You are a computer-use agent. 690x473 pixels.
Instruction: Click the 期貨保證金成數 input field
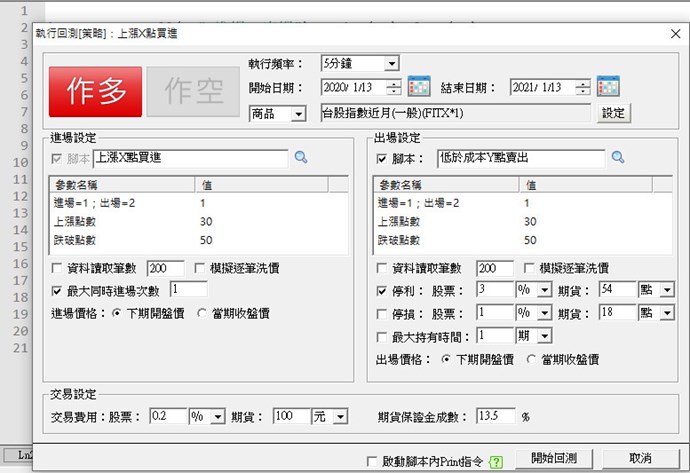pyautogui.click(x=496, y=415)
